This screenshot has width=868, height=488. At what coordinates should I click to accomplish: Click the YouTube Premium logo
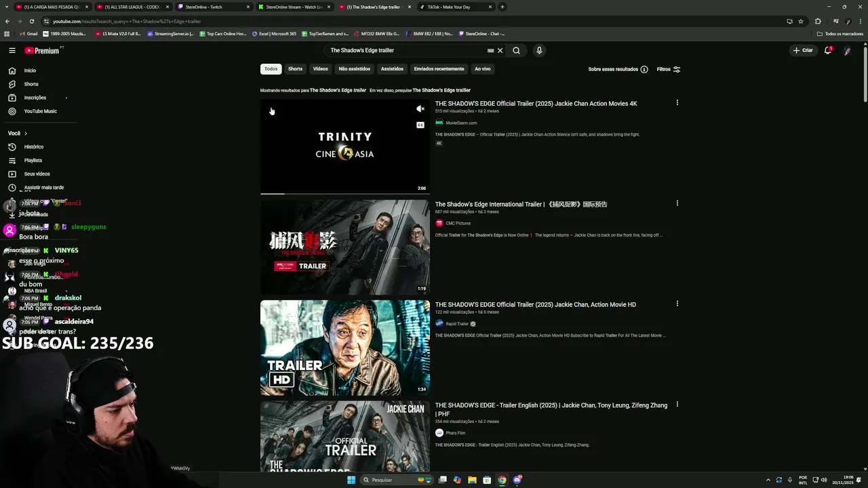42,50
